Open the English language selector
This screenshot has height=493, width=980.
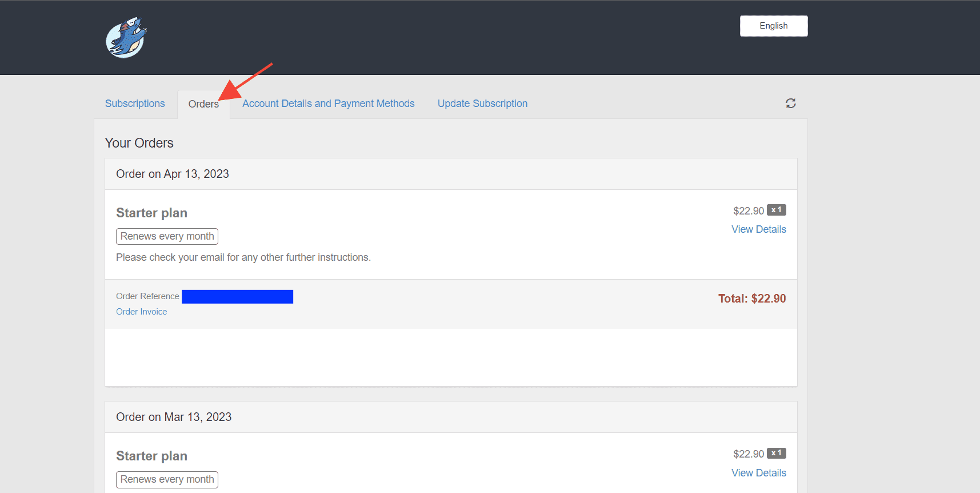pyautogui.click(x=773, y=26)
